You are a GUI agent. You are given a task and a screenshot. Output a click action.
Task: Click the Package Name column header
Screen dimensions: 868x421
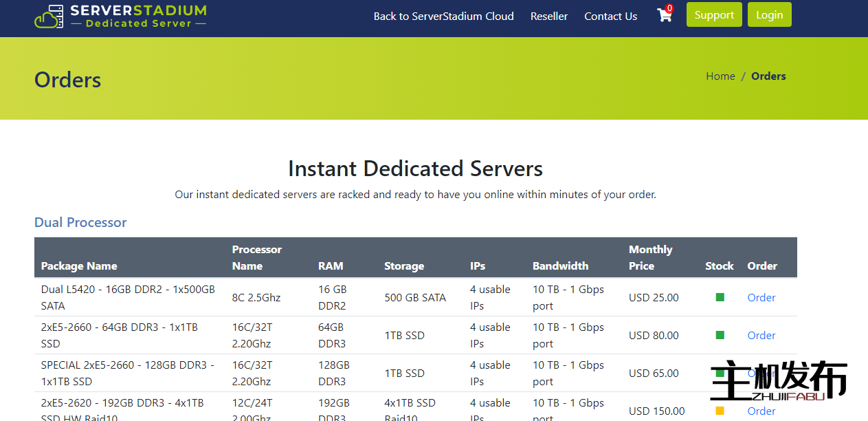[79, 266]
